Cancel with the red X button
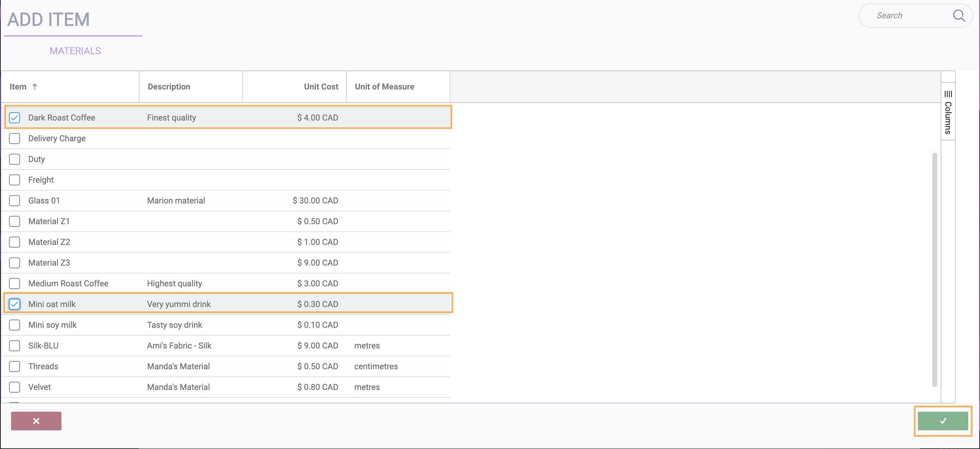Screen dimensions: 980x449 [36, 421]
